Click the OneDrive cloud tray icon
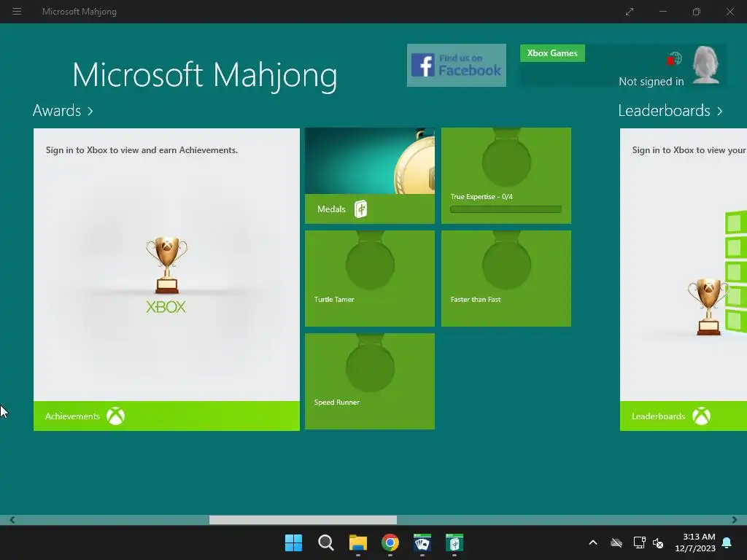This screenshot has width=747, height=560. [x=616, y=542]
